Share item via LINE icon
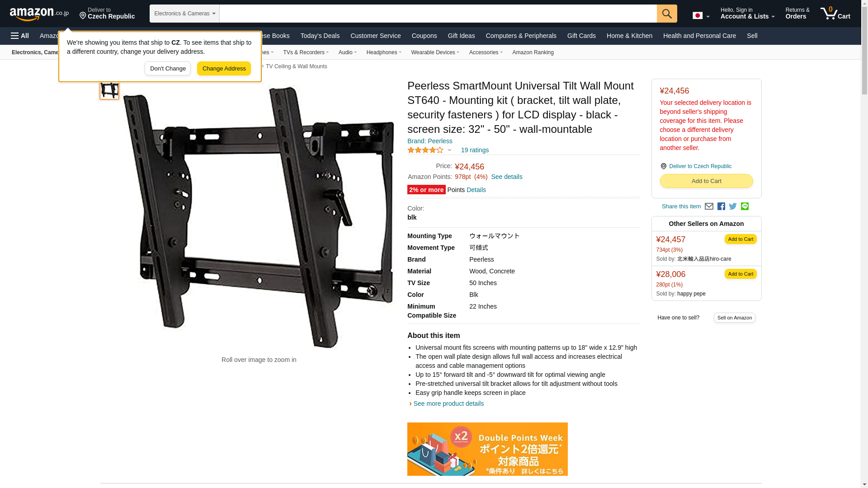 pos(745,206)
